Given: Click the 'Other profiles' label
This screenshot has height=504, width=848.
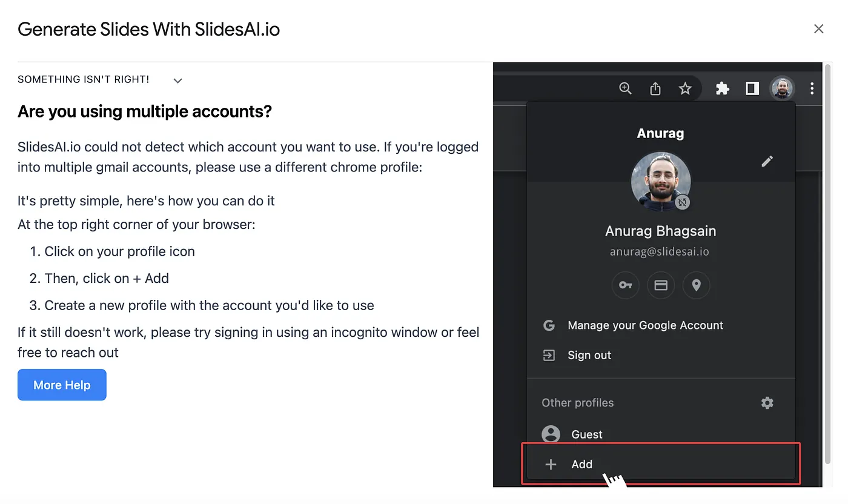Looking at the screenshot, I should pyautogui.click(x=577, y=403).
